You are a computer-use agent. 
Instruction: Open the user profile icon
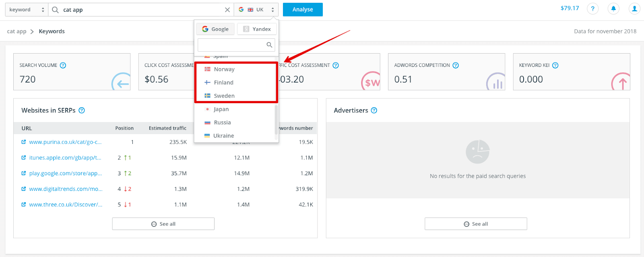click(634, 8)
